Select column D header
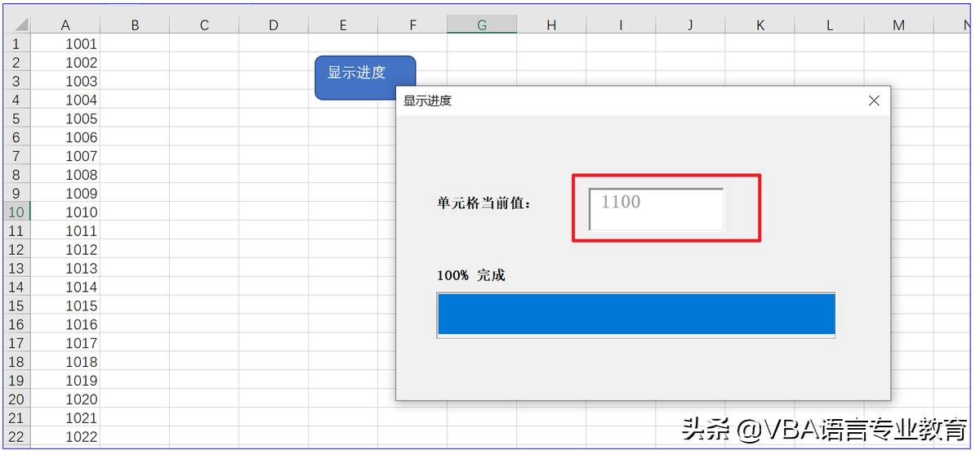Screen dimensions: 980x455 pos(274,25)
